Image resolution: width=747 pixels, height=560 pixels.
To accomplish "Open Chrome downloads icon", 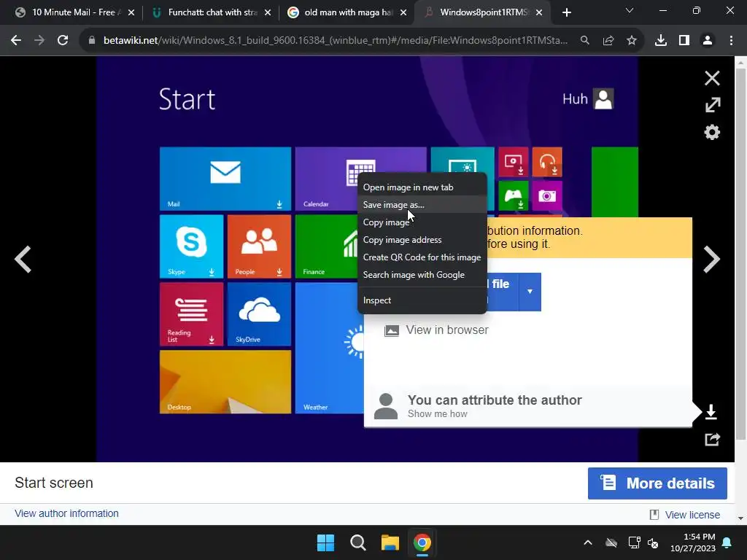I will click(x=660, y=41).
